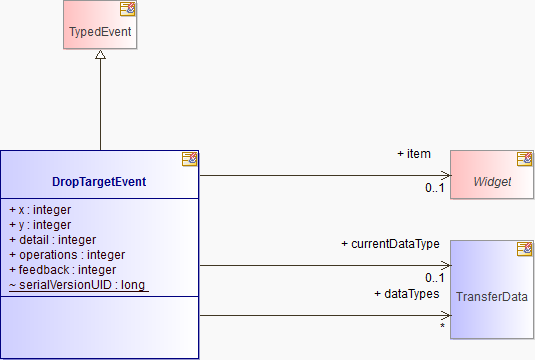
Task: Click the '+ x : integer' attribute
Action: (40, 210)
